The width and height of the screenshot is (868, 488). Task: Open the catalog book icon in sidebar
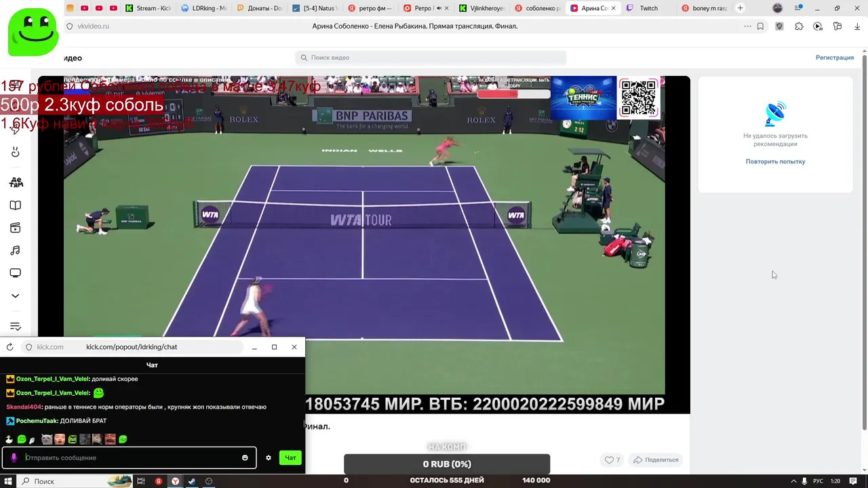[x=15, y=205]
